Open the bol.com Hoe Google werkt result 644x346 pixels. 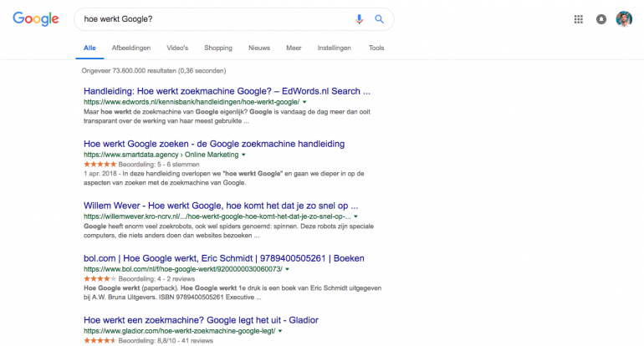pyautogui.click(x=224, y=258)
